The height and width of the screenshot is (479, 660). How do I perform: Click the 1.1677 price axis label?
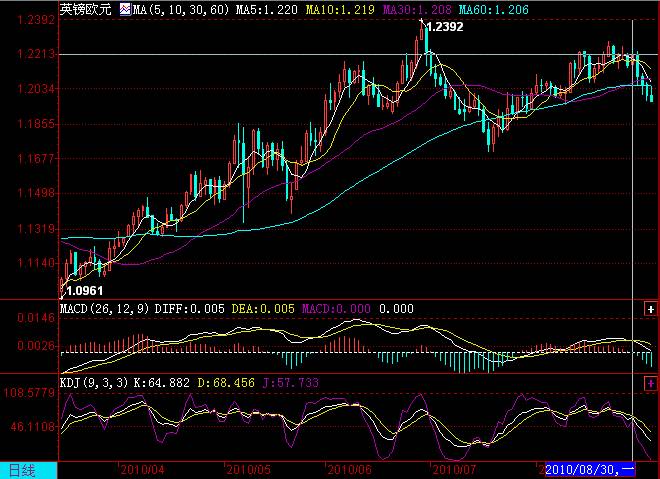pyautogui.click(x=36, y=159)
